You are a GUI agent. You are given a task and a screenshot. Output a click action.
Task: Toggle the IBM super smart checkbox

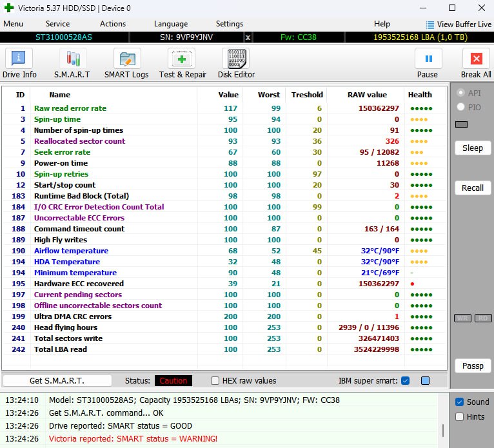405,380
